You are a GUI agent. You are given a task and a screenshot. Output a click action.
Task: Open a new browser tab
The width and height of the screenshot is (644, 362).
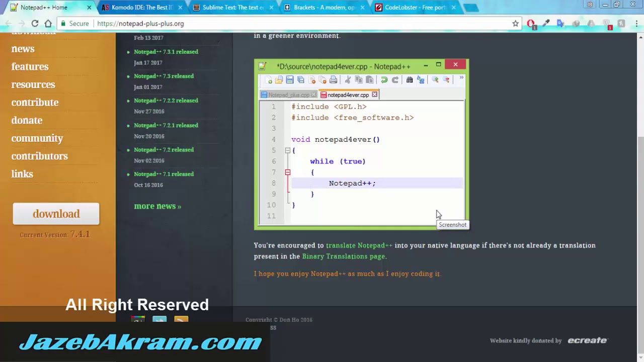pyautogui.click(x=471, y=8)
